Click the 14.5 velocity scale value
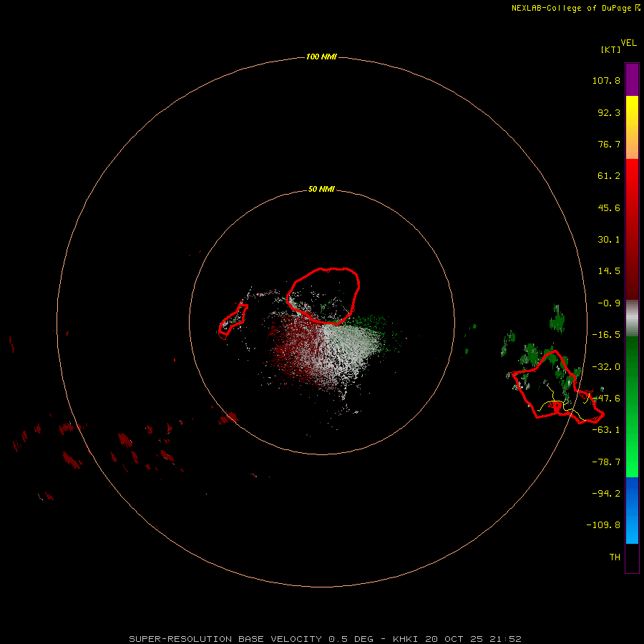The image size is (644, 644). click(609, 271)
